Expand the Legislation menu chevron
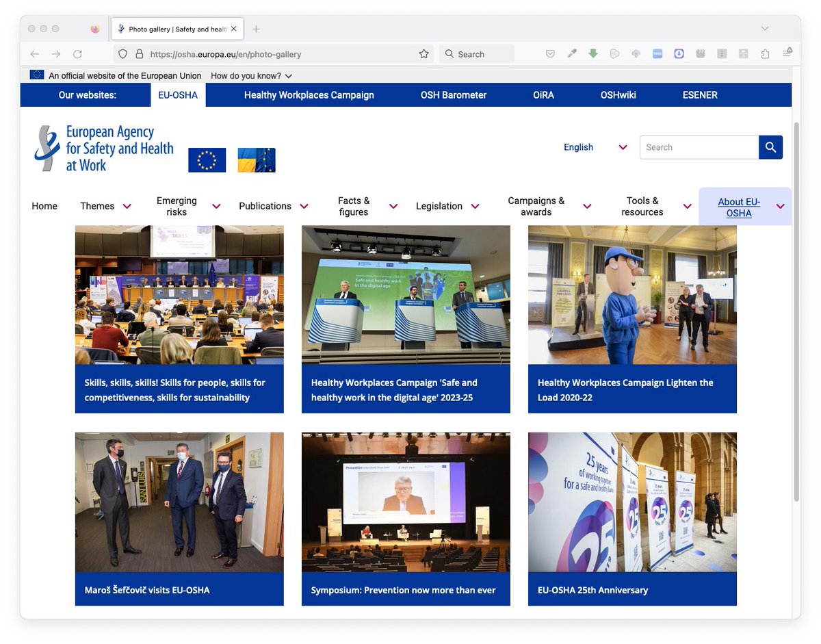Image resolution: width=821 pixels, height=644 pixels. (x=475, y=206)
